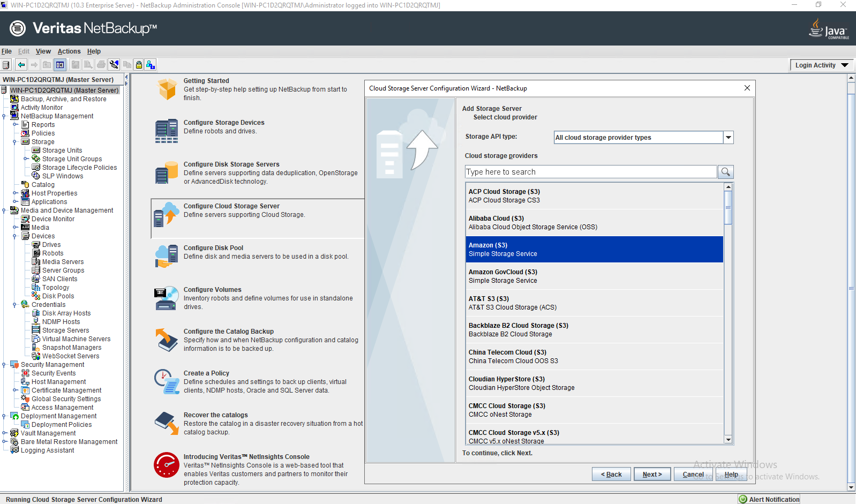Click the Host Properties tree icon
856x504 pixels.
pos(25,193)
